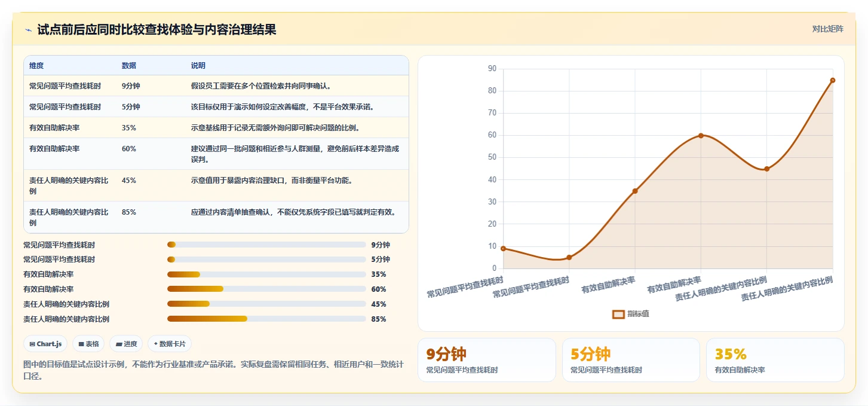
Task: Click 有效自助解决率 in the 35% table row
Action: 54,128
